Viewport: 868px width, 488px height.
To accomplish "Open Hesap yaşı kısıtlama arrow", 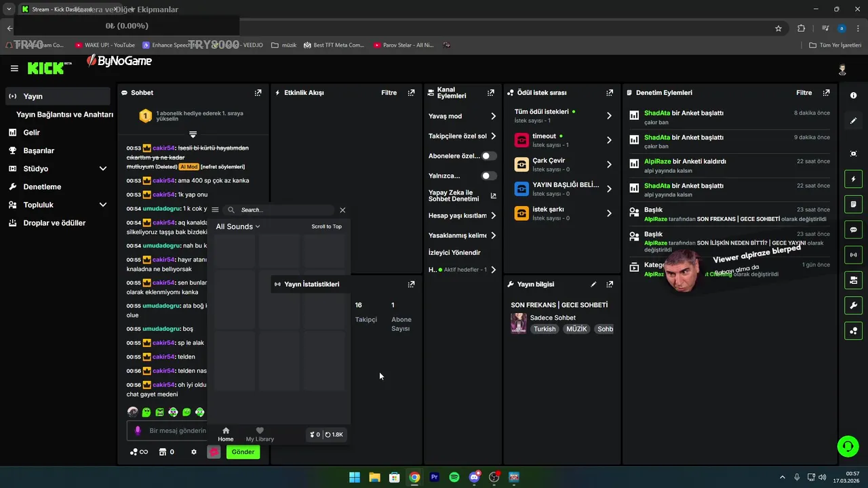I will pyautogui.click(x=493, y=216).
